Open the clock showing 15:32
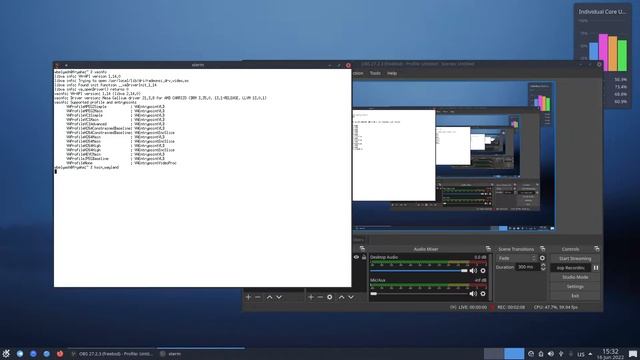The width and height of the screenshot is (640, 360). (610, 353)
